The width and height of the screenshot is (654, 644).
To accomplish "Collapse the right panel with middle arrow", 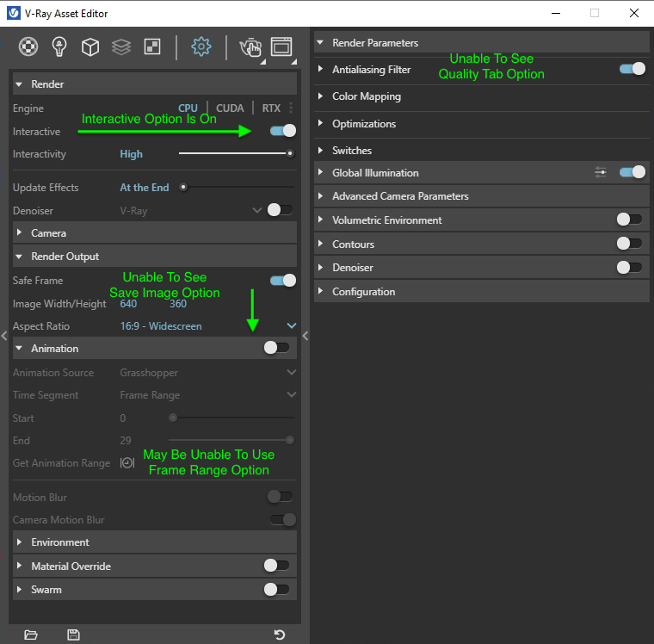I will tap(305, 336).
